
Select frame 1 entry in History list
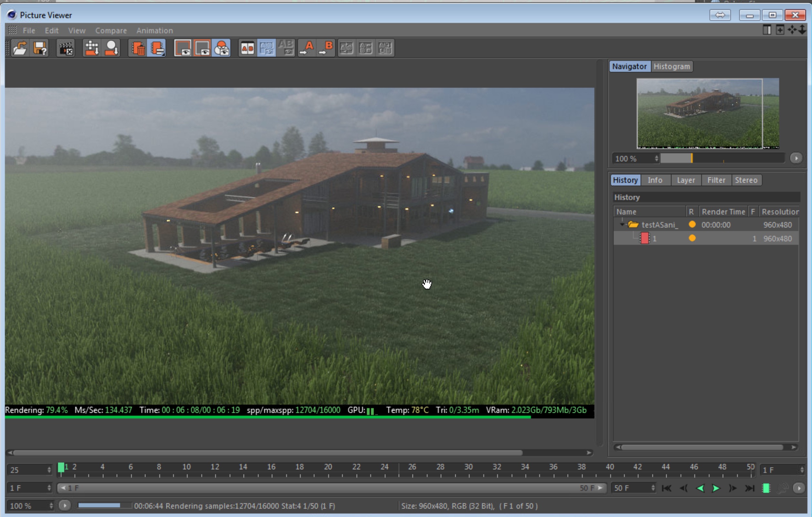[655, 239]
